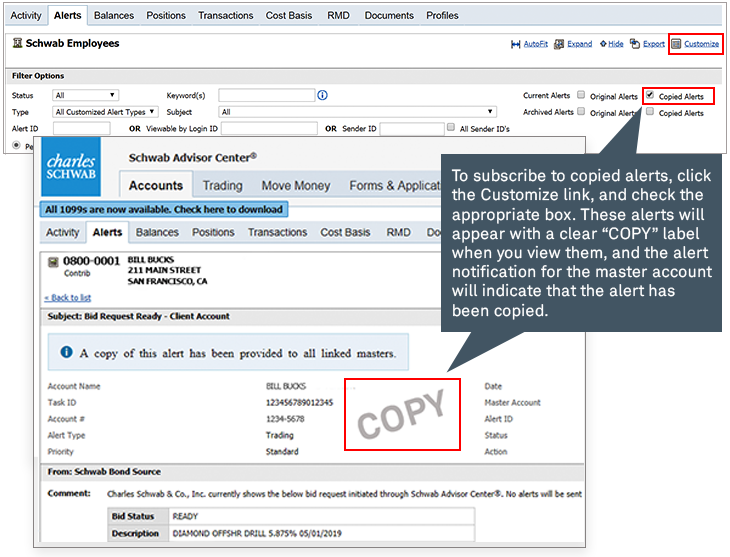730x557 pixels.
Task: Click the Hide diamond icon
Action: coord(603,44)
